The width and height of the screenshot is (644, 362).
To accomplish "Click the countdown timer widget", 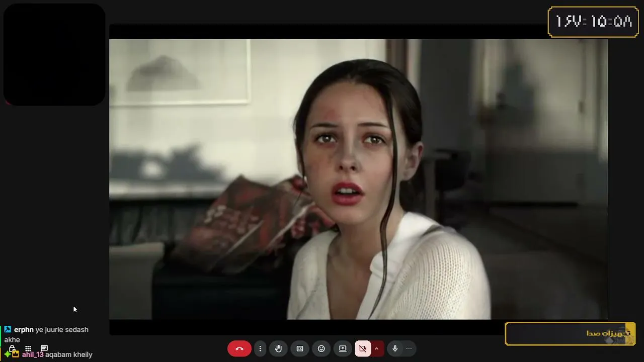I will 593,22.
